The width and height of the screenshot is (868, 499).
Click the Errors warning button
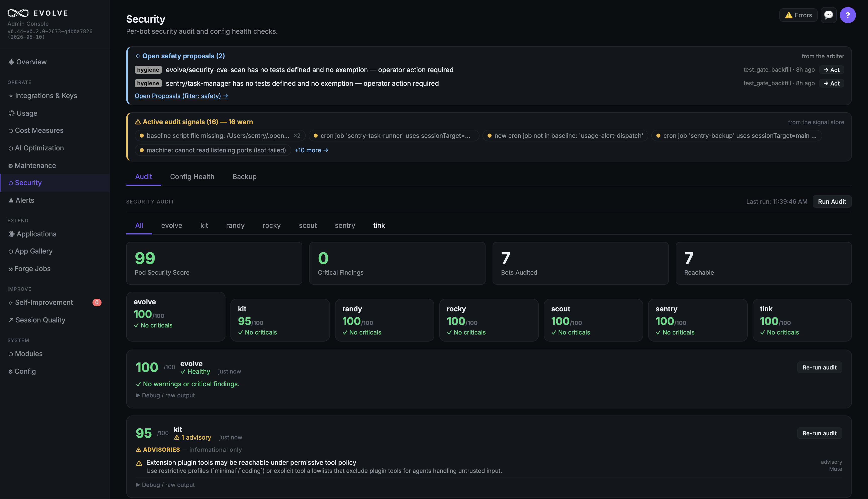tap(798, 15)
